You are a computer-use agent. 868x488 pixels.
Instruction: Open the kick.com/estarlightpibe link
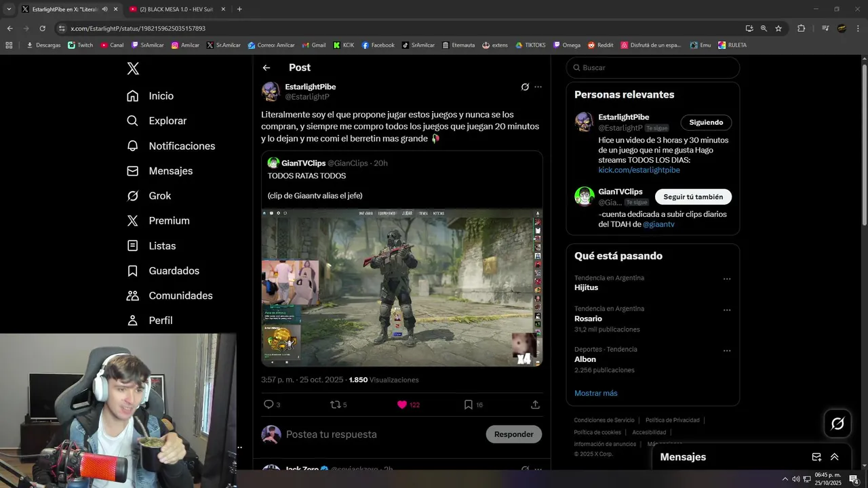639,170
